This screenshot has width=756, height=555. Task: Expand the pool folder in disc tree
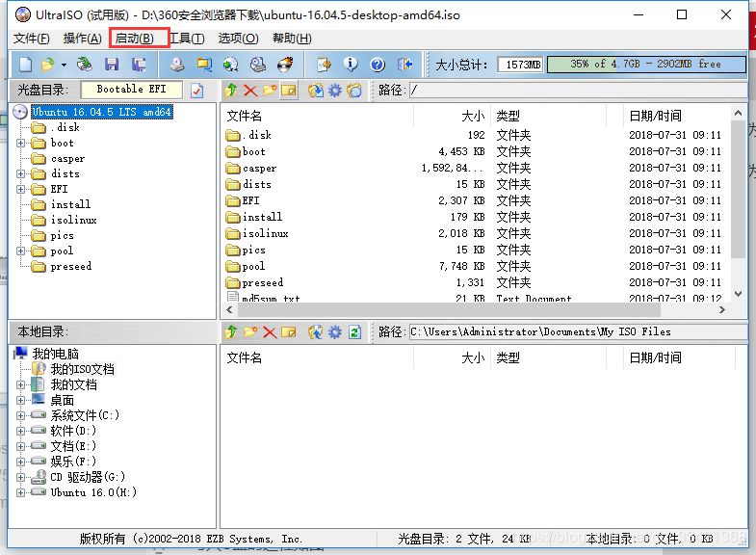click(x=21, y=251)
